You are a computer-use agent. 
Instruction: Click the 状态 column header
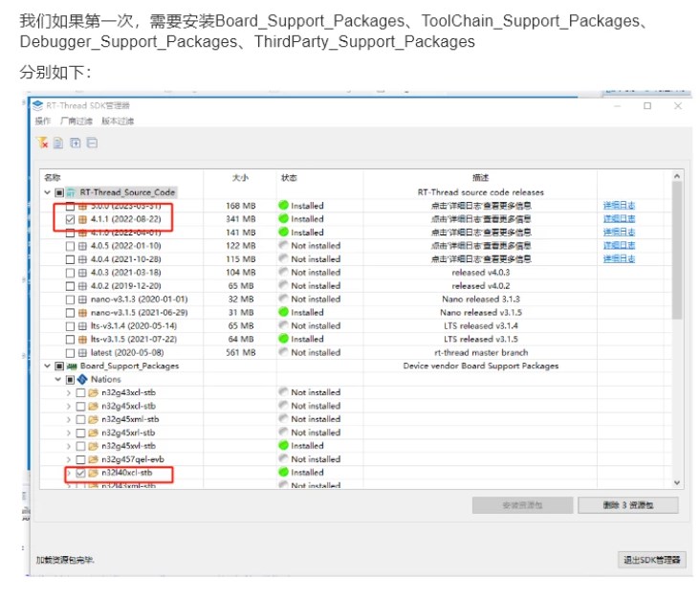click(x=289, y=178)
